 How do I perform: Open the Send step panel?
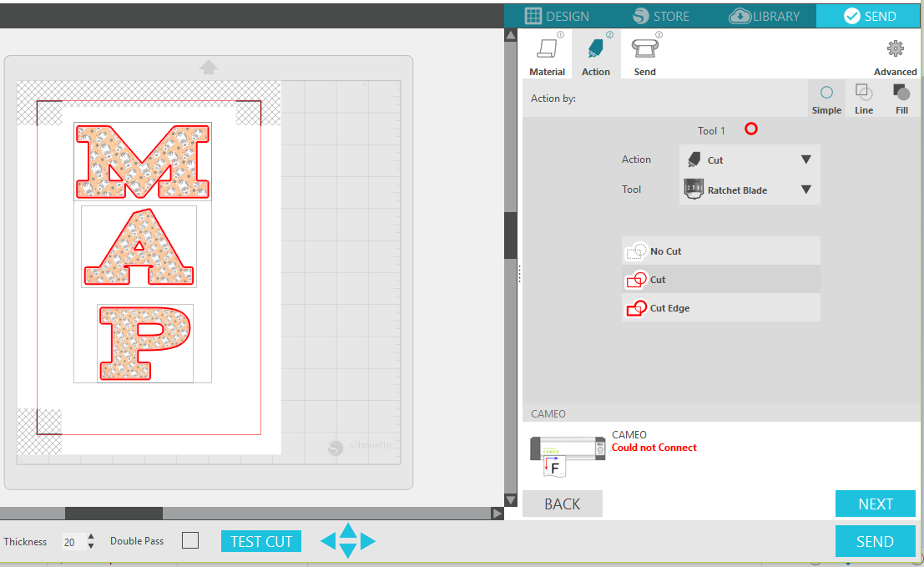[x=644, y=53]
